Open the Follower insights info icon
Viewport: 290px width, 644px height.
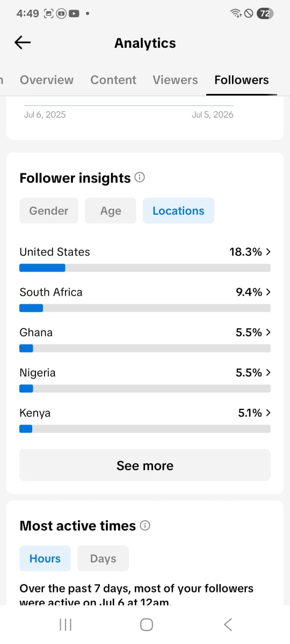(140, 177)
